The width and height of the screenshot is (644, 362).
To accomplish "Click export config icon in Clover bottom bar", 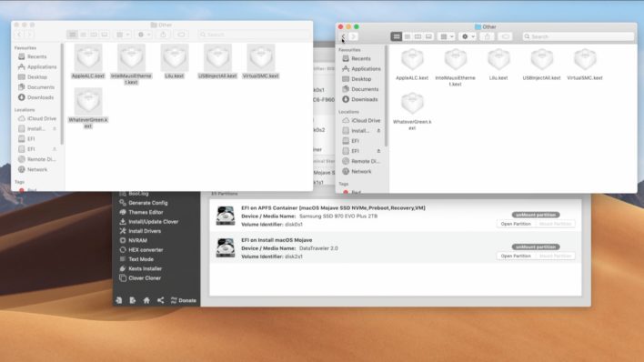I will pyautogui.click(x=133, y=301).
